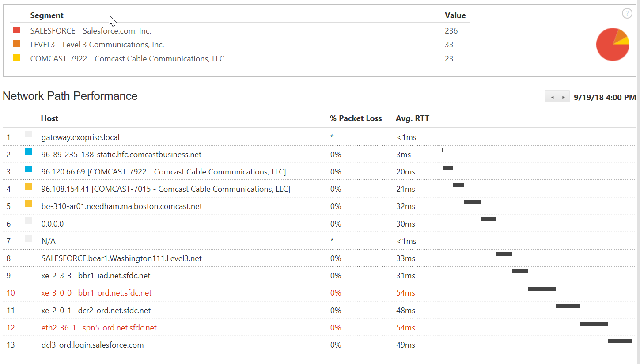Viewport: 640px width, 364px height.
Task: Click gray swatch for N/A hop
Action: click(x=28, y=238)
